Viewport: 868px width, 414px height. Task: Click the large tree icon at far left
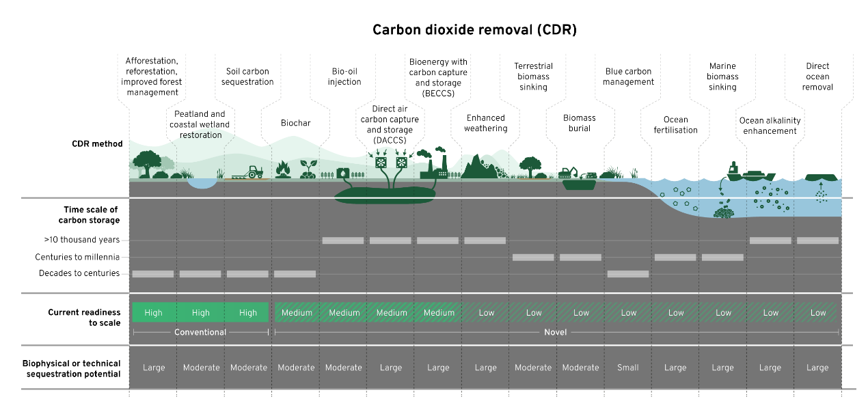(x=147, y=165)
